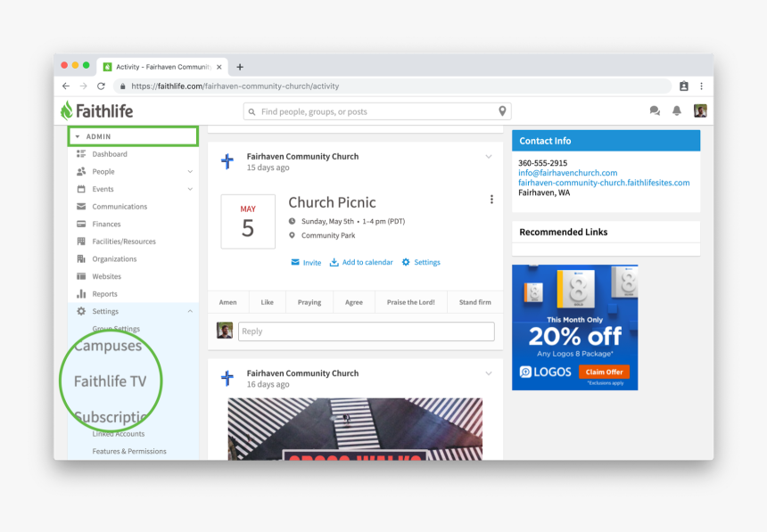Click the Find people, groups, or posts field
Image resolution: width=767 pixels, height=532 pixels.
(x=377, y=111)
